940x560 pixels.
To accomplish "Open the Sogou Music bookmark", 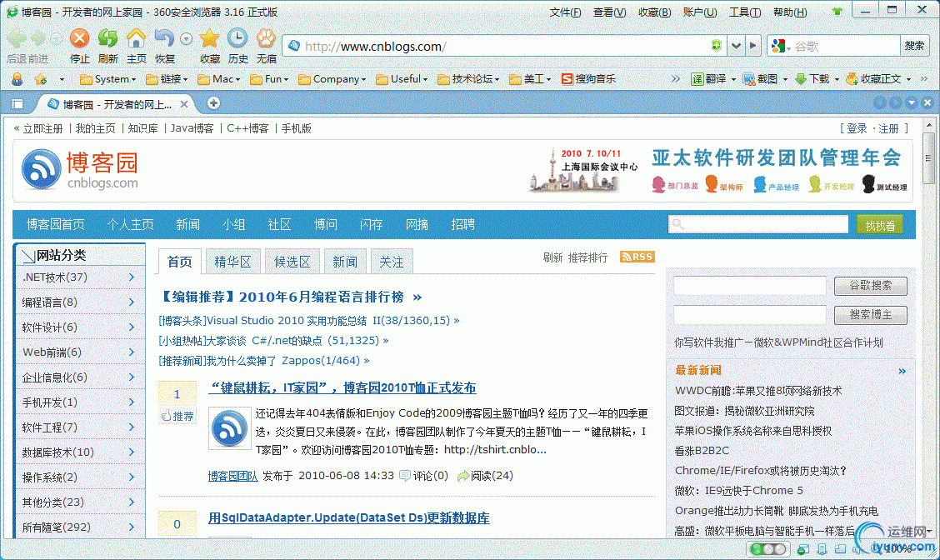I will click(x=588, y=78).
